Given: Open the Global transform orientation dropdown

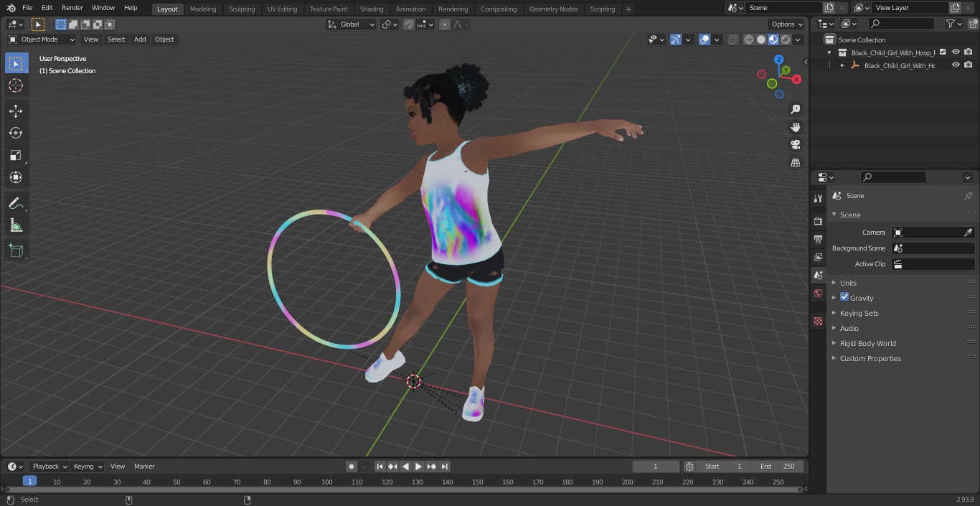Looking at the screenshot, I should (352, 24).
